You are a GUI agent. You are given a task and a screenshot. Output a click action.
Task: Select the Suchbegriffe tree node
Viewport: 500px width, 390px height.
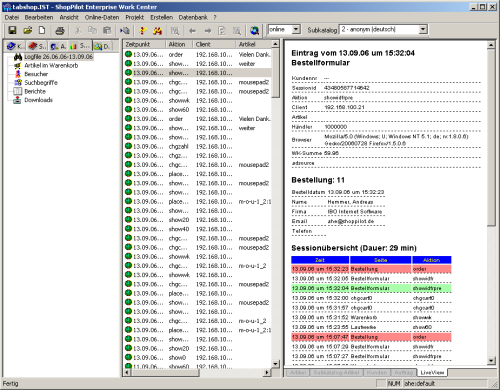pos(41,83)
